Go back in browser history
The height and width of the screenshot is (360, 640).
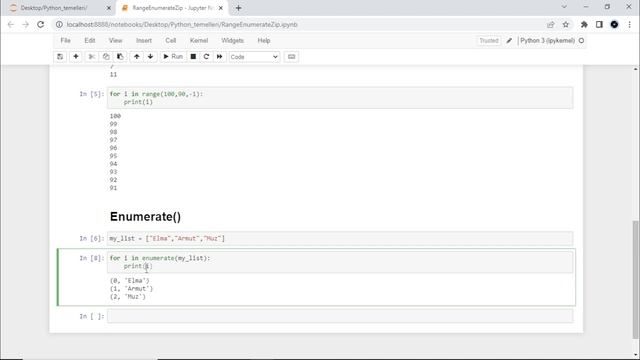pyautogui.click(x=11, y=24)
